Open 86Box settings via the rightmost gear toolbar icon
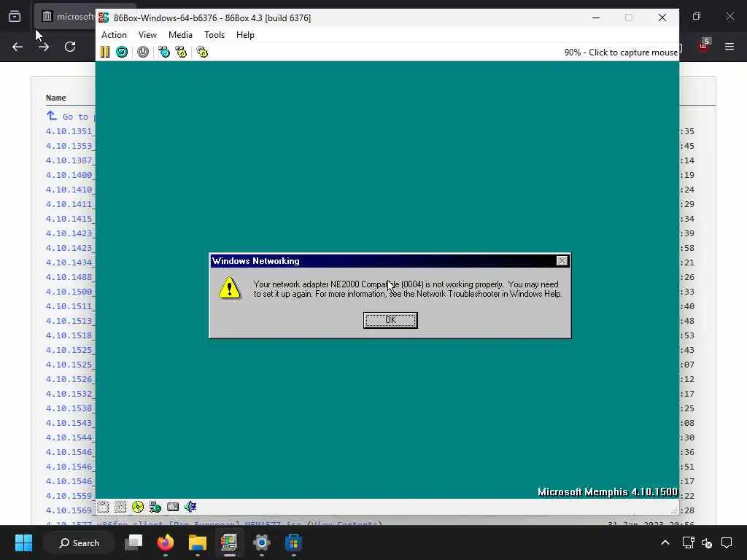Image resolution: width=747 pixels, height=560 pixels. click(x=203, y=52)
